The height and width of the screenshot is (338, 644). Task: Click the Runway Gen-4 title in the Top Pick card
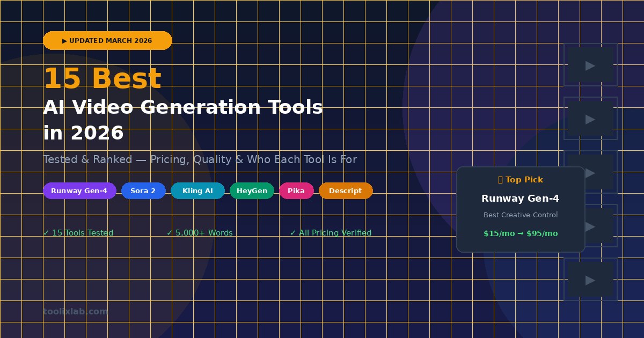pos(521,198)
